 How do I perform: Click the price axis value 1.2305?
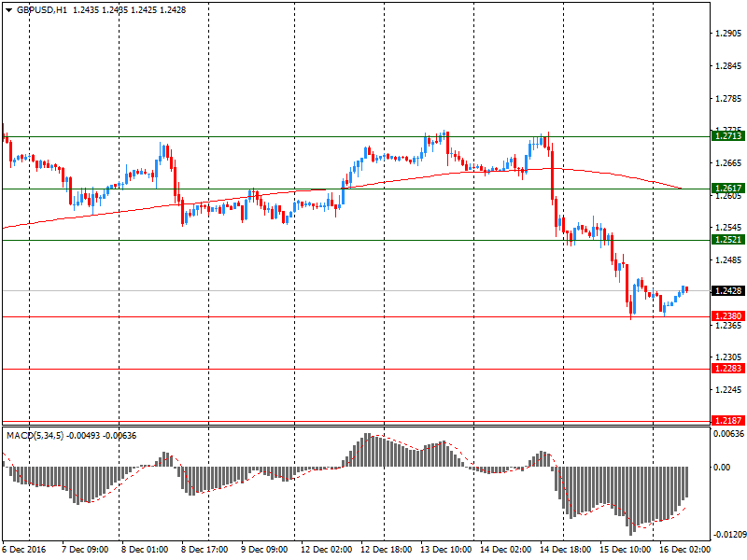(728, 357)
